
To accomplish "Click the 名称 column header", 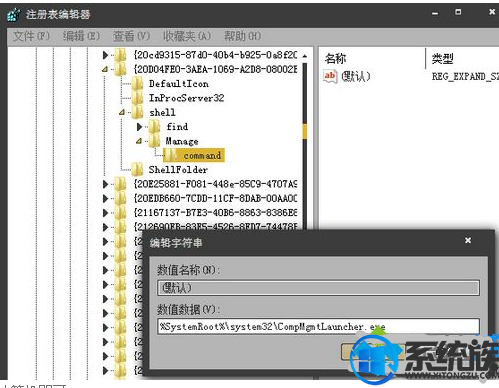I will tap(336, 58).
